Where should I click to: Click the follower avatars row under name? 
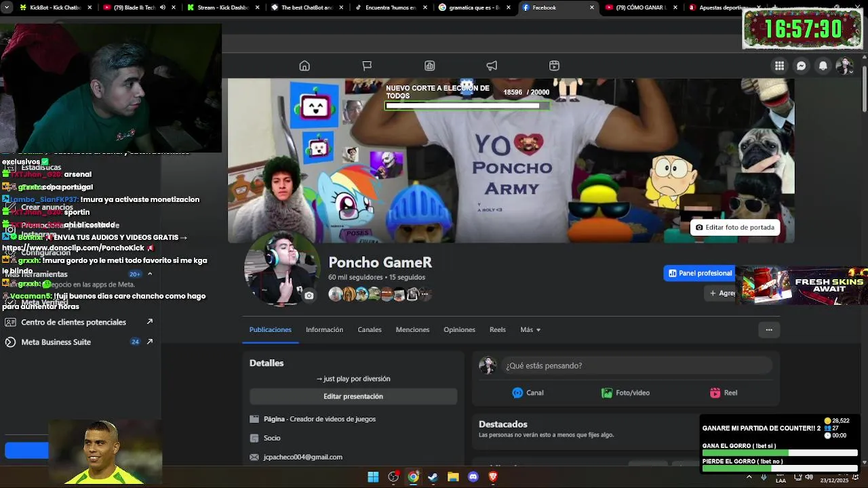point(380,294)
